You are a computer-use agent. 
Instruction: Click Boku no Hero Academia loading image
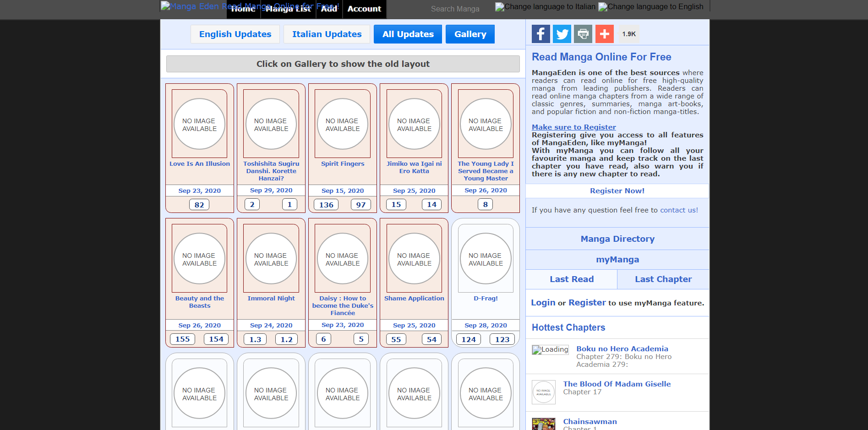click(x=550, y=350)
